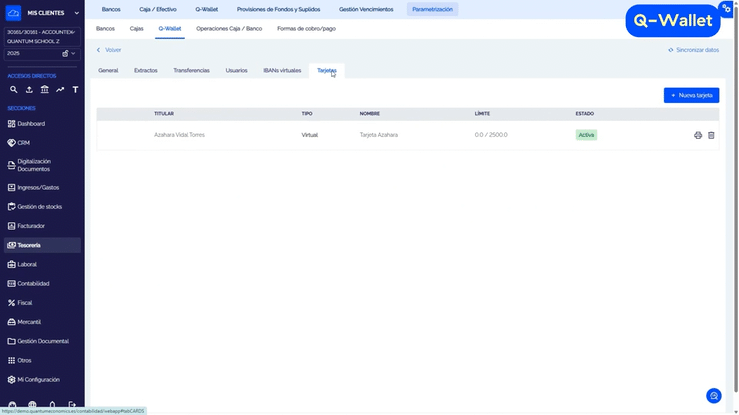Open the Transferencias tab
Screen dimensions: 739x415
coord(191,71)
